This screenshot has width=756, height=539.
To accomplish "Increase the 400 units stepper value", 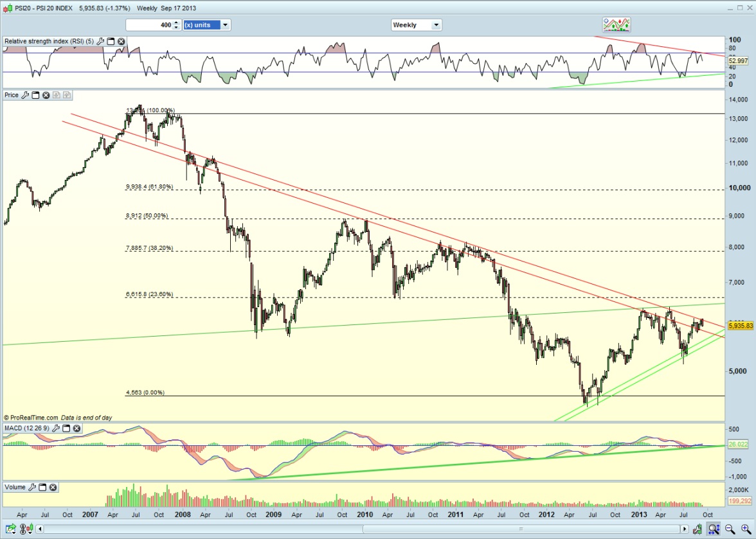I will point(176,22).
